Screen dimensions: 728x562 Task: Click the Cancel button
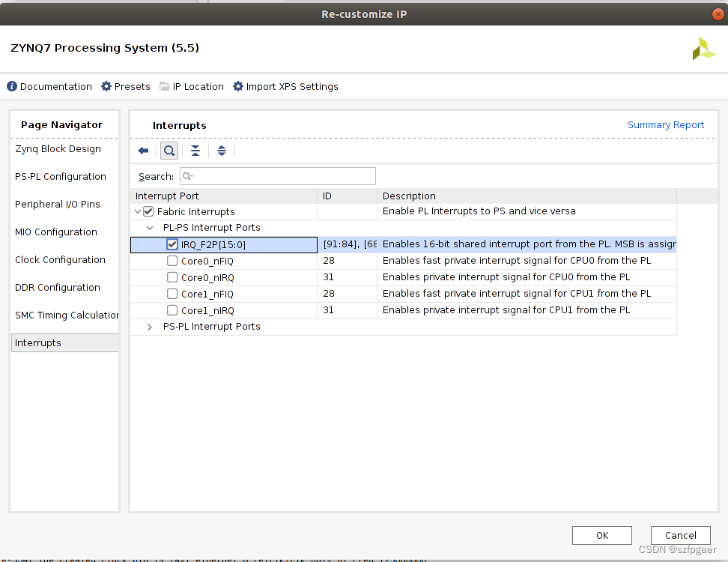click(x=680, y=535)
